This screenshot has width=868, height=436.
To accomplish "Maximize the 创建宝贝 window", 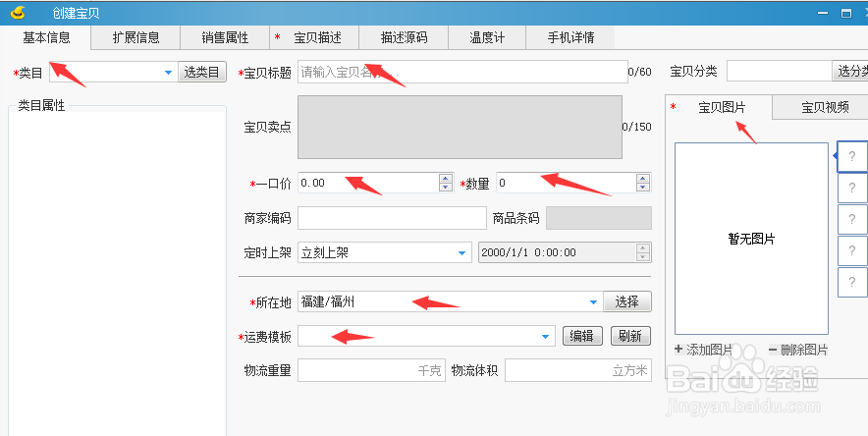I will pos(846,14).
